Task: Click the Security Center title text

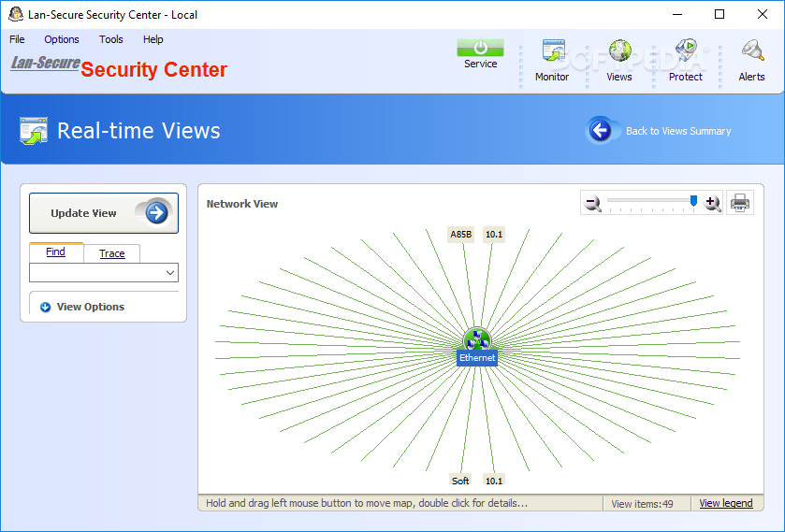Action: click(x=154, y=69)
